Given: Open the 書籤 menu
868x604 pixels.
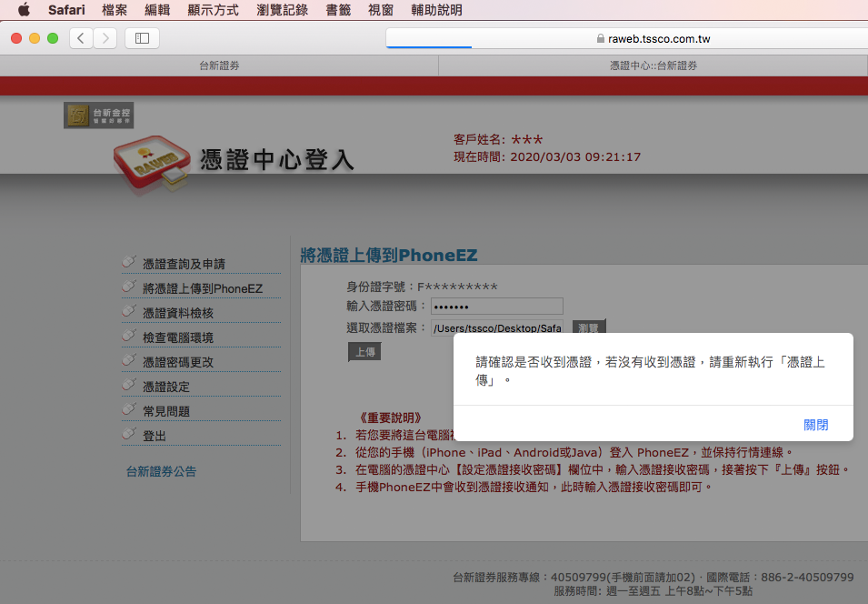Looking at the screenshot, I should [338, 9].
